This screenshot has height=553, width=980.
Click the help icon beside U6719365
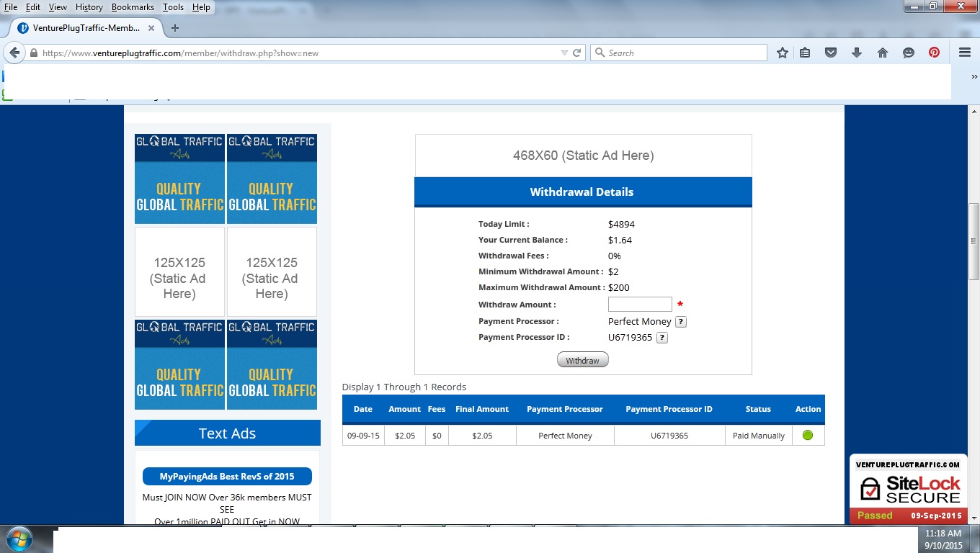[662, 338]
